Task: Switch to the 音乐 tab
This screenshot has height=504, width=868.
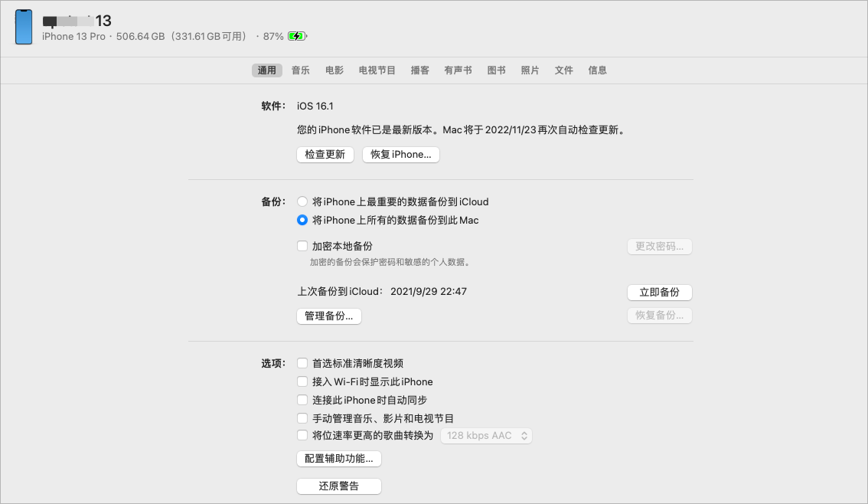Action: point(300,70)
